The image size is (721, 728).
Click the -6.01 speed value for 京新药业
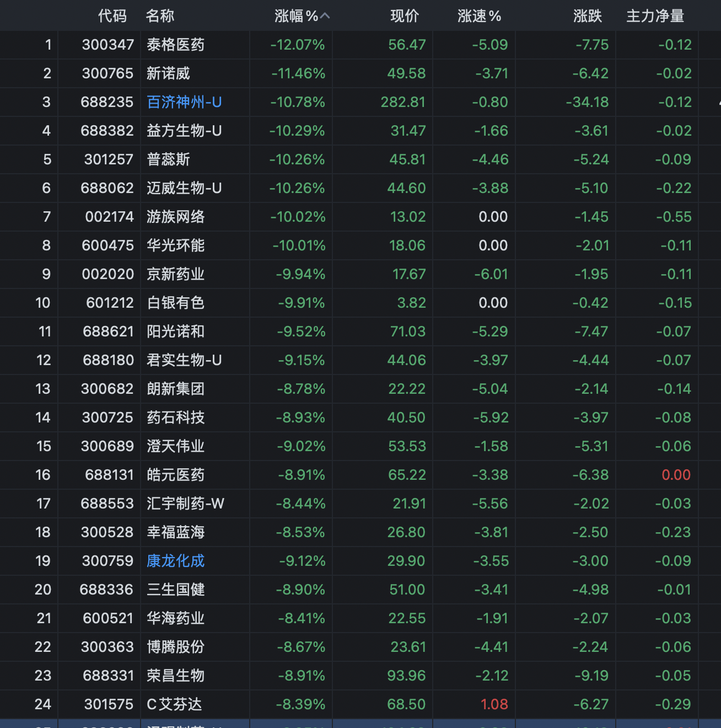(x=491, y=274)
